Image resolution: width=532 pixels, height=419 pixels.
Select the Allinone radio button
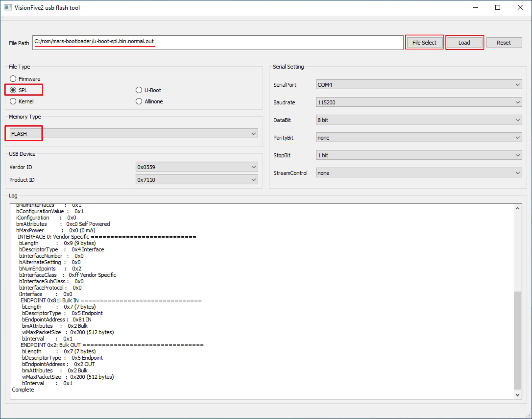pos(149,101)
